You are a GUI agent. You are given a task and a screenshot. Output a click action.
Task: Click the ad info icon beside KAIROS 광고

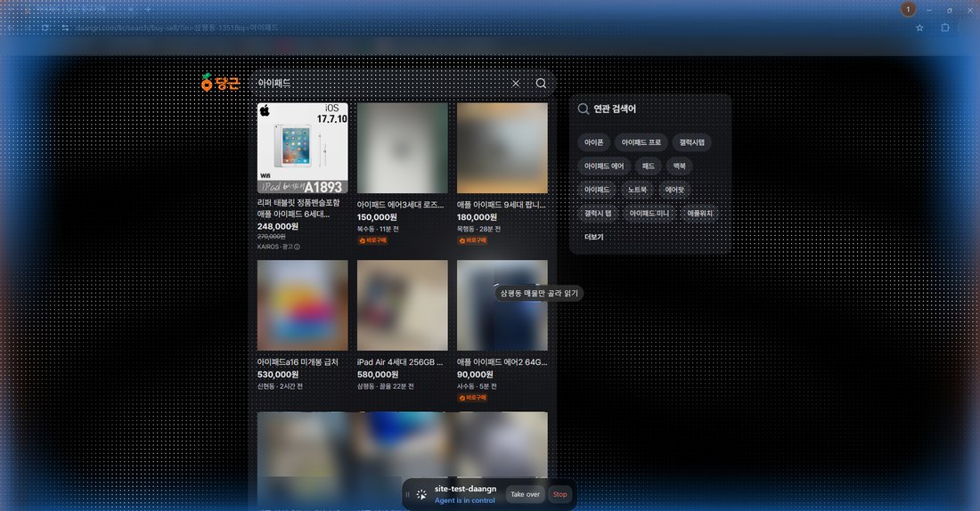pos(297,247)
